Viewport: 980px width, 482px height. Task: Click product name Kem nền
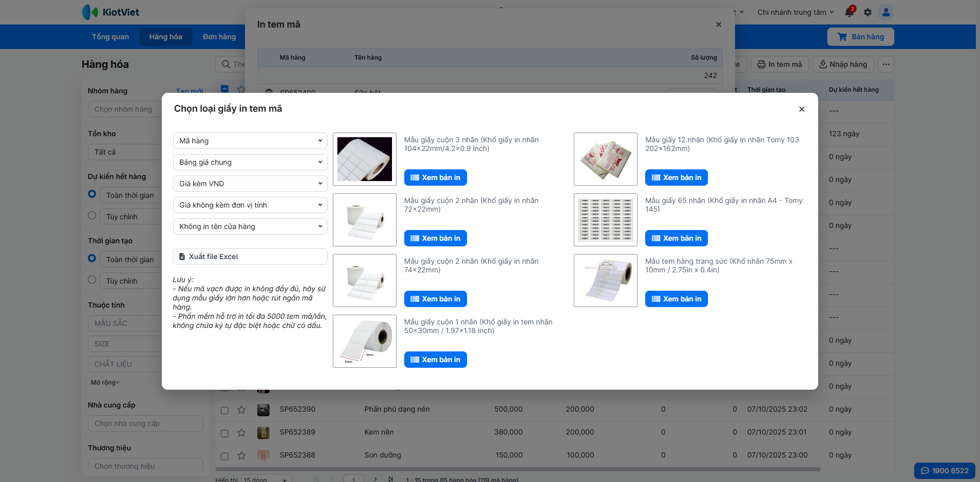pos(379,433)
